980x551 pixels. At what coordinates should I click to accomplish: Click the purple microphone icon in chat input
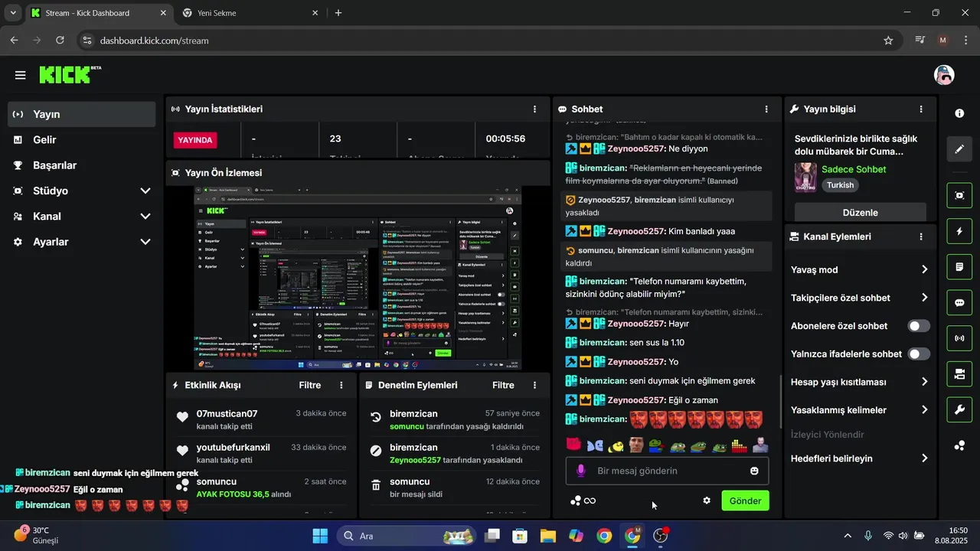coord(581,471)
